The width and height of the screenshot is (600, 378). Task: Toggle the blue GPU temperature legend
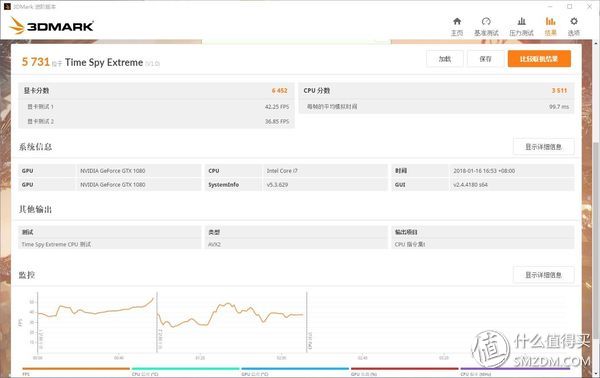click(295, 371)
